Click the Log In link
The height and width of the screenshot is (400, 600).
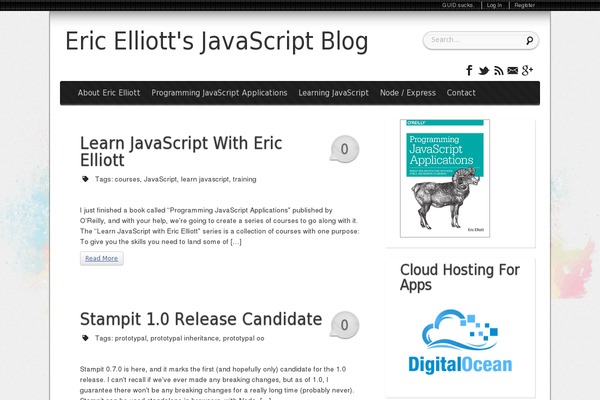(x=494, y=5)
